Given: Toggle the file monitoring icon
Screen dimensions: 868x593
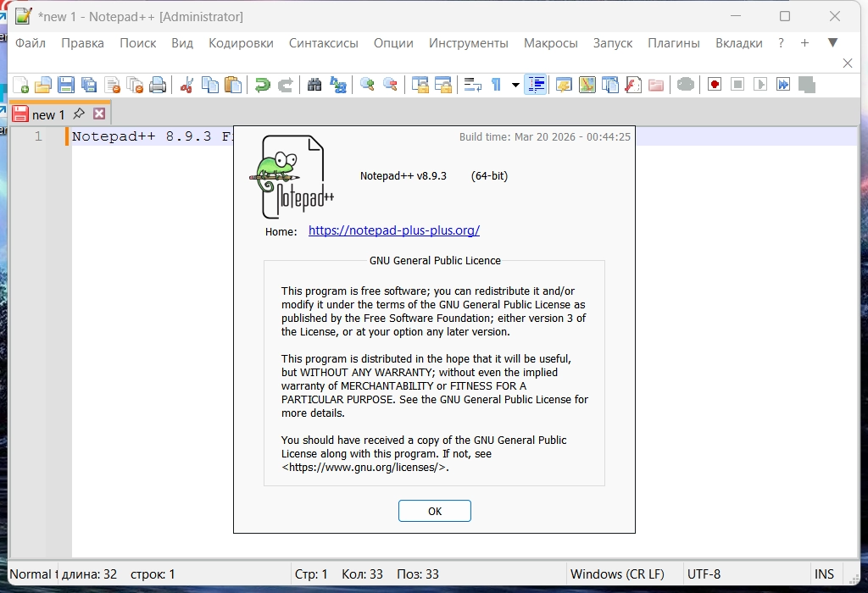Looking at the screenshot, I should pyautogui.click(x=685, y=85).
